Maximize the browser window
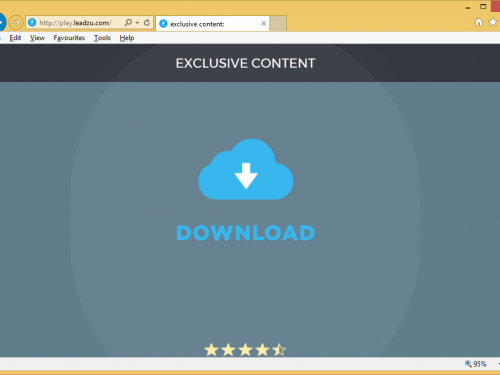This screenshot has width=500, height=375. [x=483, y=6]
